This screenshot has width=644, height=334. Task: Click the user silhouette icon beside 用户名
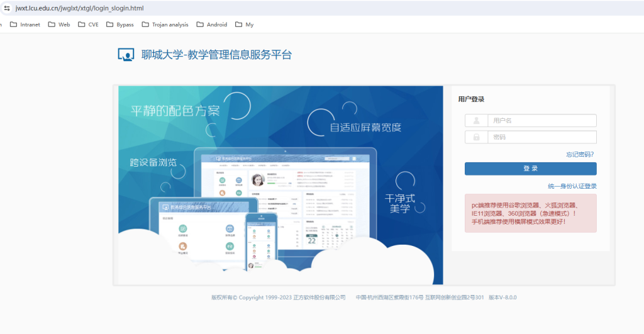pyautogui.click(x=476, y=121)
